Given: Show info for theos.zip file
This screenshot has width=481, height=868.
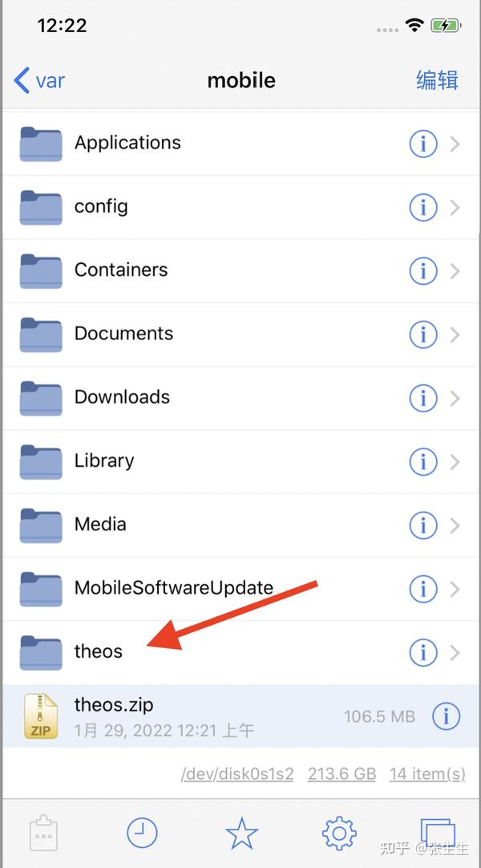Looking at the screenshot, I should [x=447, y=716].
